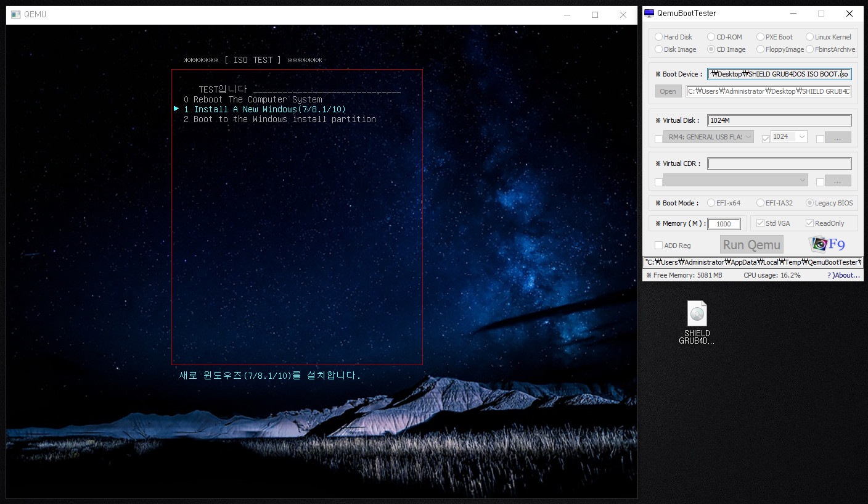This screenshot has height=504, width=868.
Task: Minimize the QemuBootTester window
Action: [x=793, y=14]
